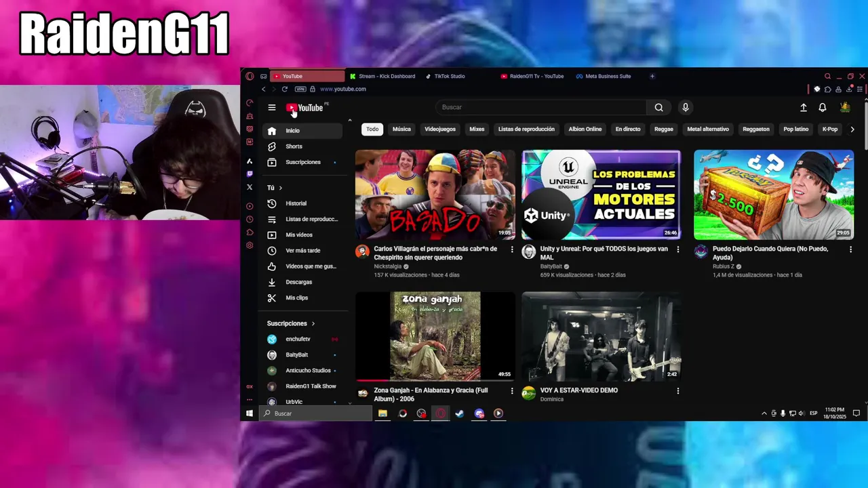Open options menu for Unity y Unreal video

678,249
